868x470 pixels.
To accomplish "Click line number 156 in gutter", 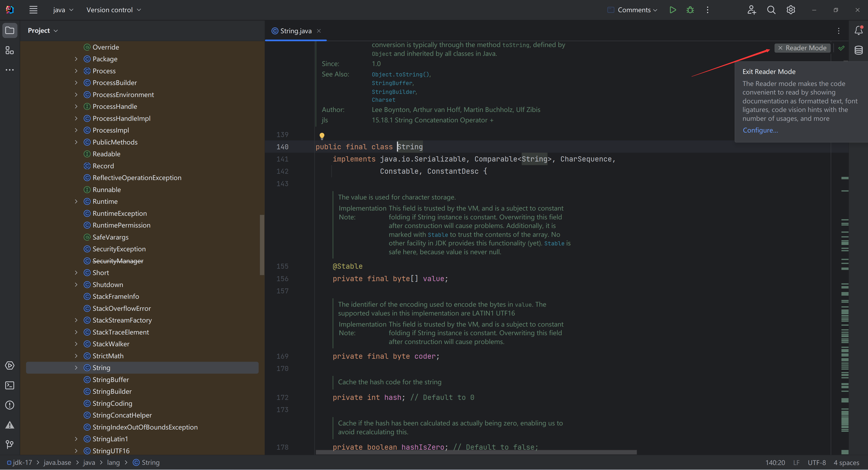I will click(x=282, y=278).
